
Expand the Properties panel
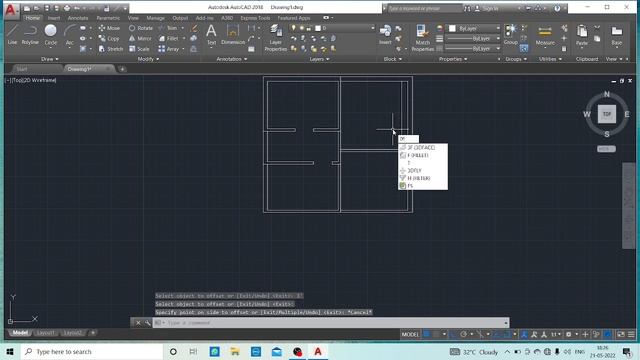453,59
